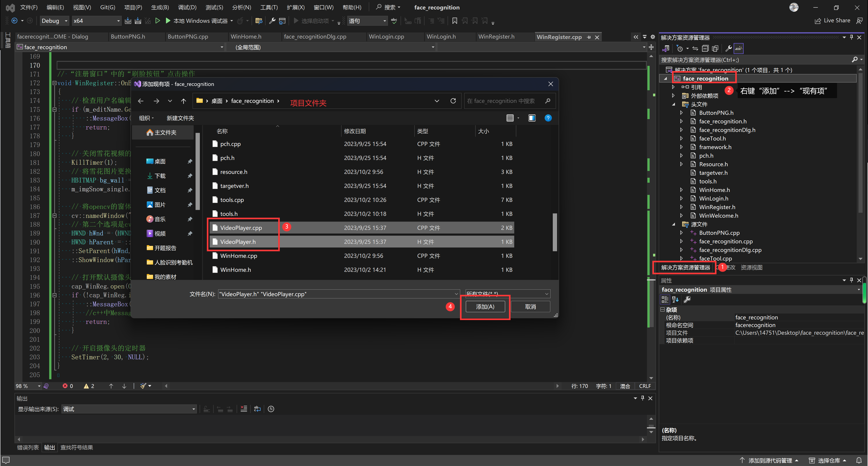Viewport: 868px width, 466px height.
Task: Toggle word wrap in output panel
Action: pos(257,409)
